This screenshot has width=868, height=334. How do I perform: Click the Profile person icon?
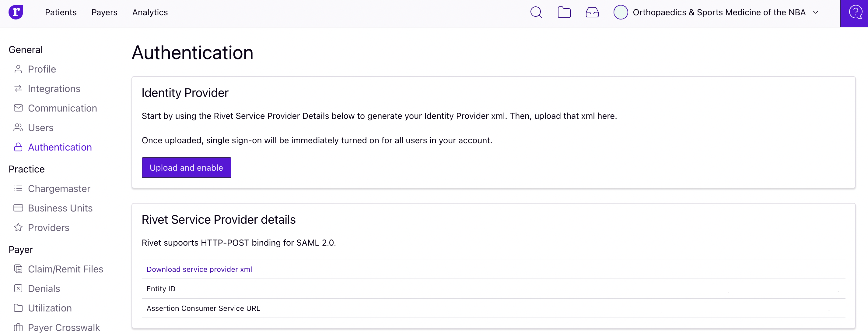point(18,69)
